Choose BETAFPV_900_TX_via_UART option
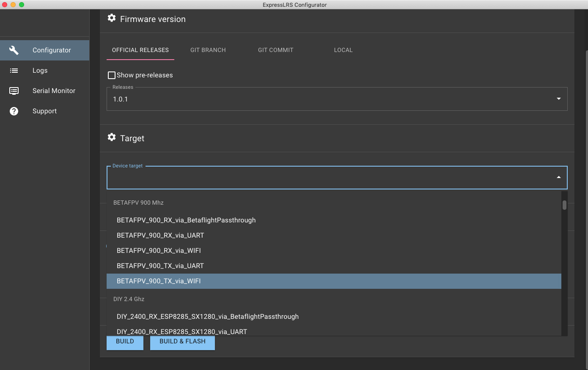The image size is (588, 370). point(334,266)
